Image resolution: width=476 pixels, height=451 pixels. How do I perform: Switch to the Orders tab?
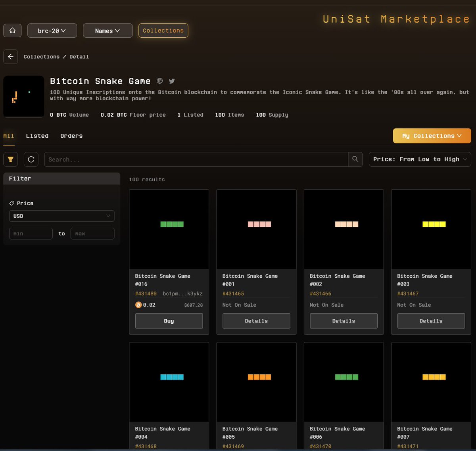(71, 136)
